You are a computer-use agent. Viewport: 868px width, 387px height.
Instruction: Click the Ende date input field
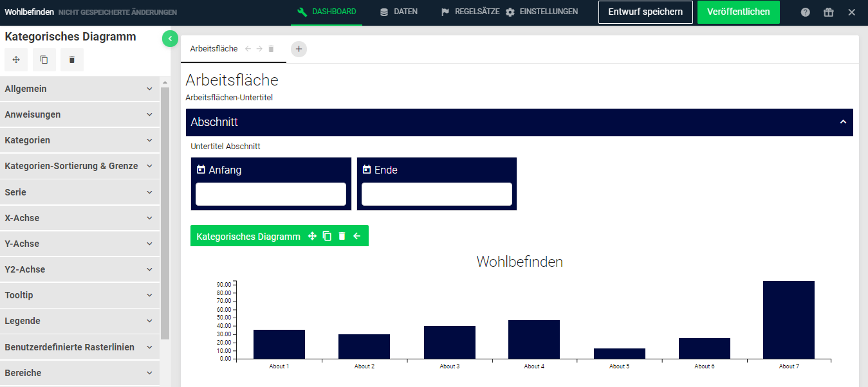437,194
